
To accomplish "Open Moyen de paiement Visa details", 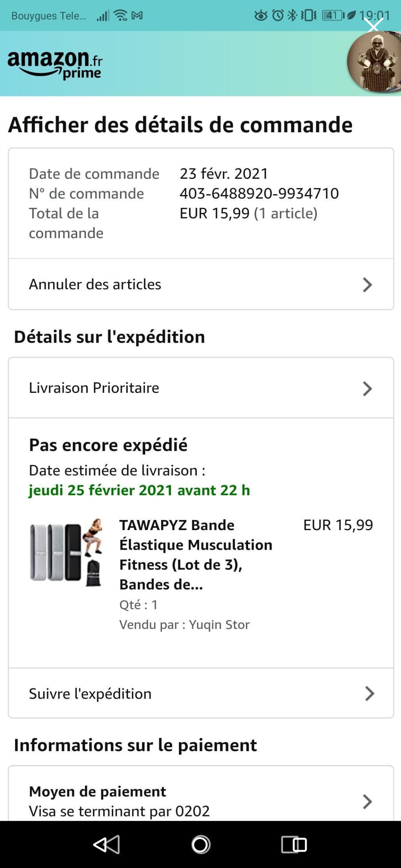I will [x=120, y=801].
